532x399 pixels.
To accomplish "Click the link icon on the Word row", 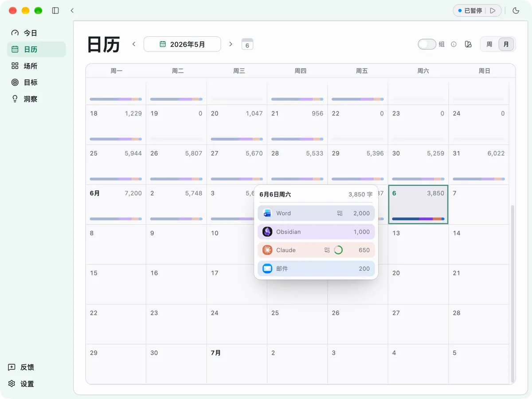I will [x=340, y=213].
